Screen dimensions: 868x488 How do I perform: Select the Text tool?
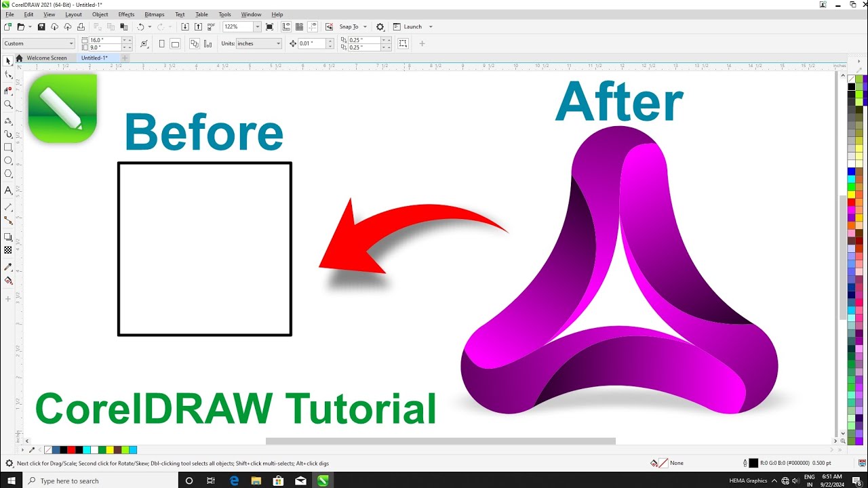8,190
